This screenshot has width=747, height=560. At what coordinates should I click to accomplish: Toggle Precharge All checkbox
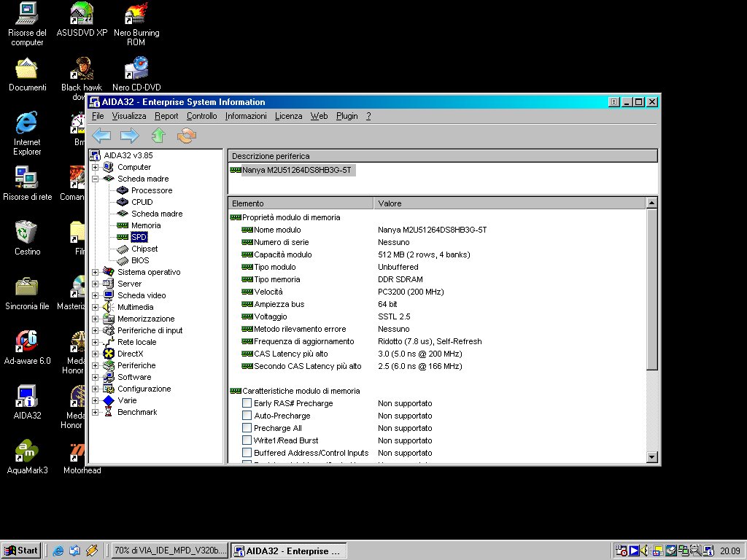tap(247, 428)
